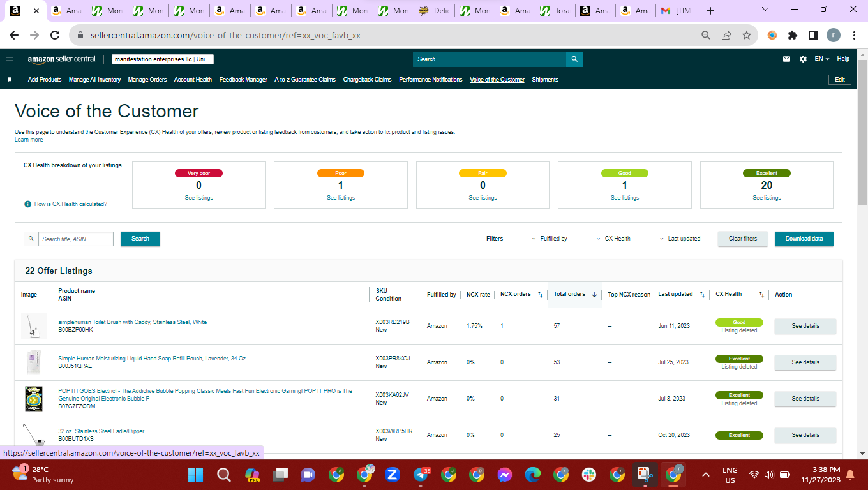Open Seller Central settings gear
The height and width of the screenshot is (490, 868).
(x=803, y=59)
